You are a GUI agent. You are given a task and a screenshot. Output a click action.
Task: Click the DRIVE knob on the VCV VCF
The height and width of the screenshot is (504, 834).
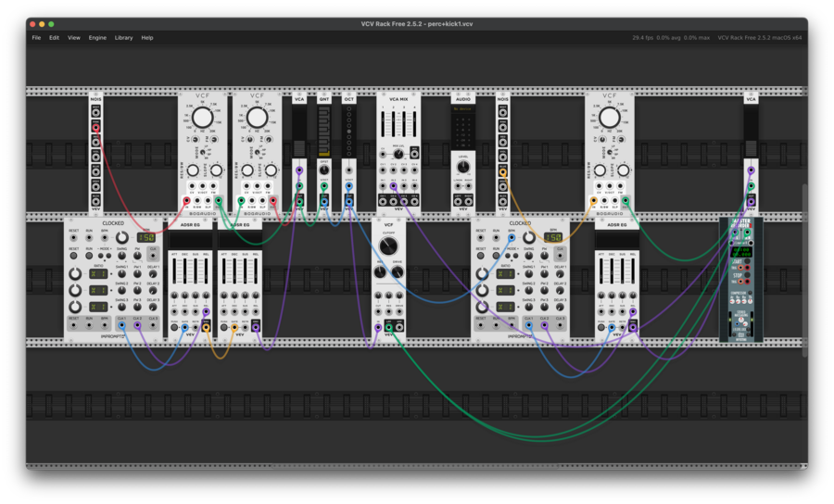click(x=398, y=272)
